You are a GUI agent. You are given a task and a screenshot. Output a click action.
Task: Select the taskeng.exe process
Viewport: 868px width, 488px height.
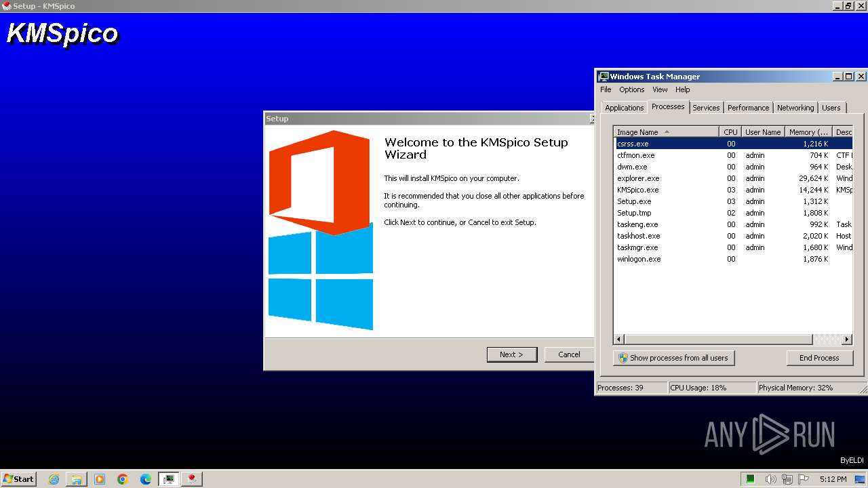coord(733,224)
